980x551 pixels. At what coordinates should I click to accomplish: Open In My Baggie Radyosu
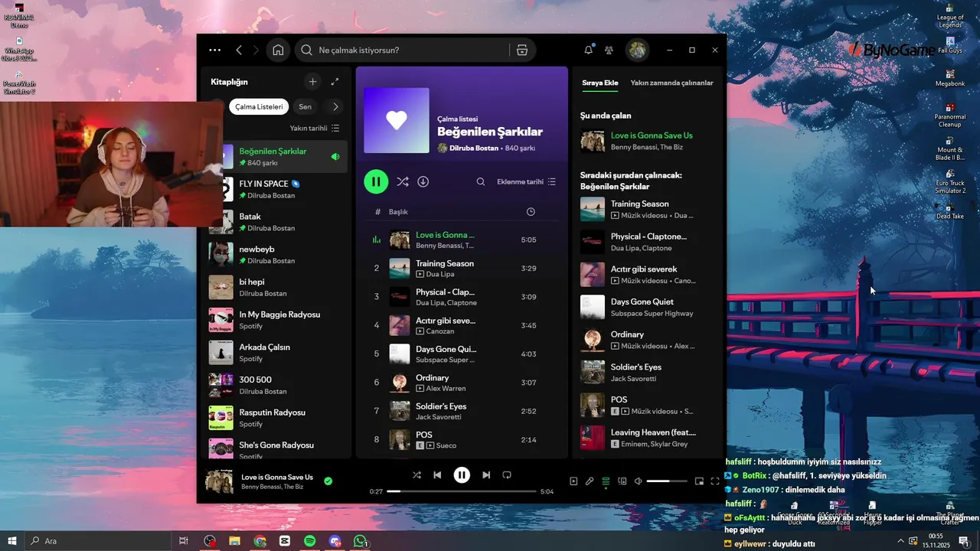276,320
